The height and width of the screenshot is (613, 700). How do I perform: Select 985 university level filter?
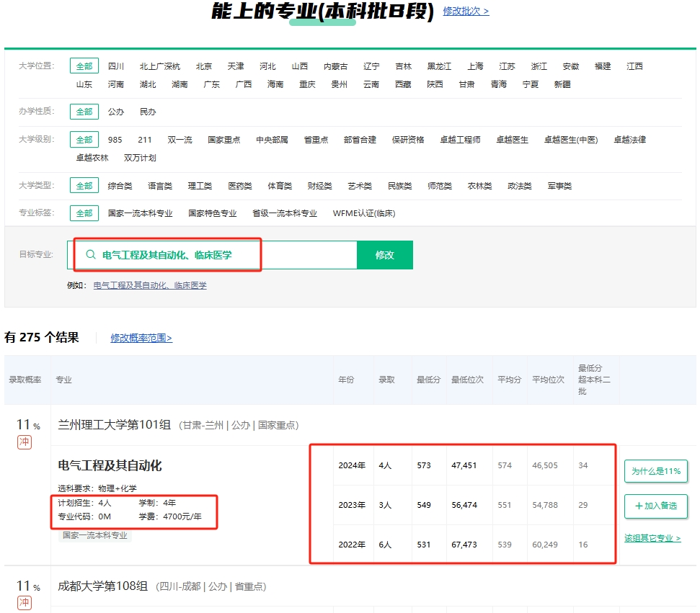click(x=115, y=140)
